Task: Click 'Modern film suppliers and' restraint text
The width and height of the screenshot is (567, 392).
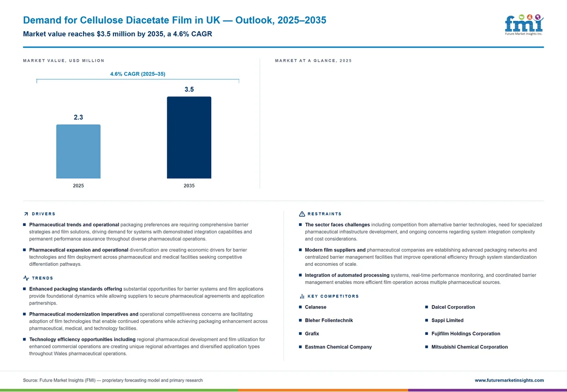Action: (x=335, y=249)
